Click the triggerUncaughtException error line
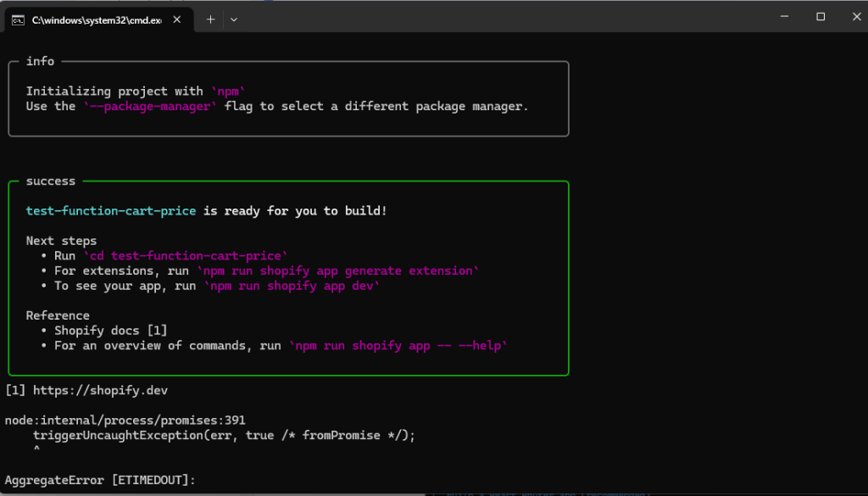The image size is (868, 496). pos(224,435)
